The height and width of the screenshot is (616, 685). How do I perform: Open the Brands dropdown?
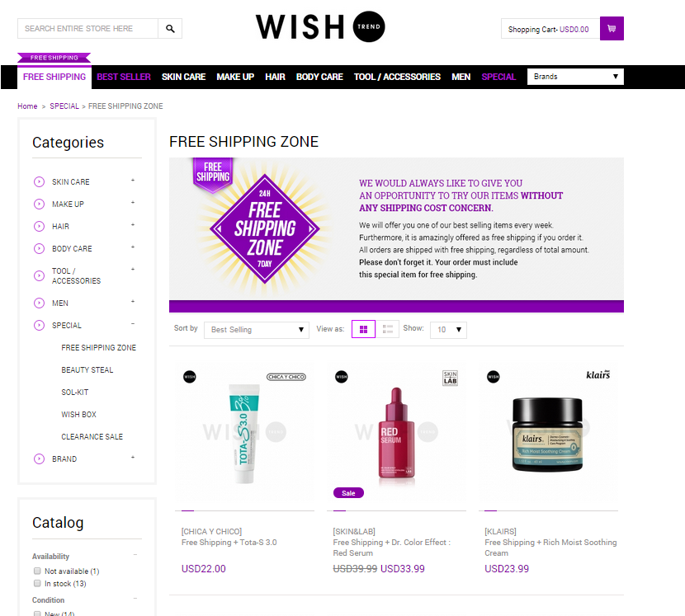tap(575, 77)
